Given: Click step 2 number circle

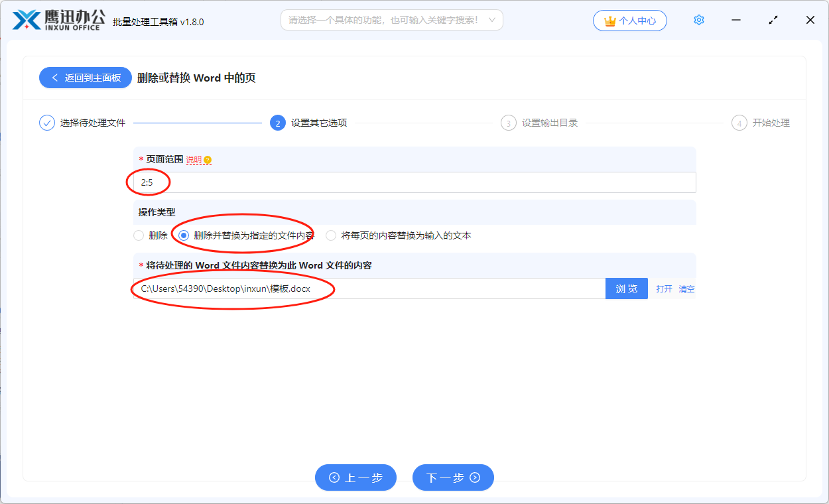Looking at the screenshot, I should click(278, 123).
